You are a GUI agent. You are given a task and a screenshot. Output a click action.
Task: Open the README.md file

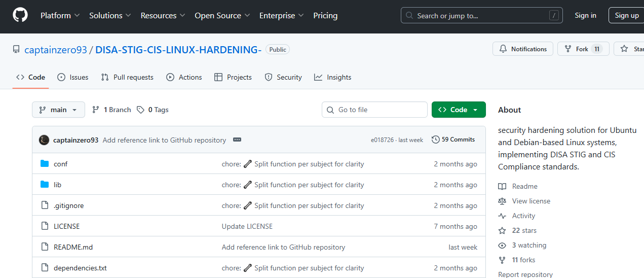click(73, 247)
